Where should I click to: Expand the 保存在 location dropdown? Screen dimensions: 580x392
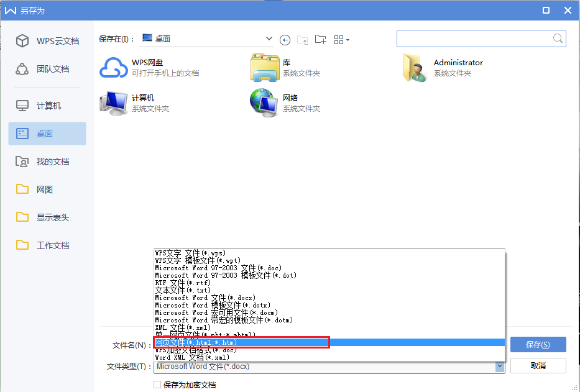tap(269, 39)
